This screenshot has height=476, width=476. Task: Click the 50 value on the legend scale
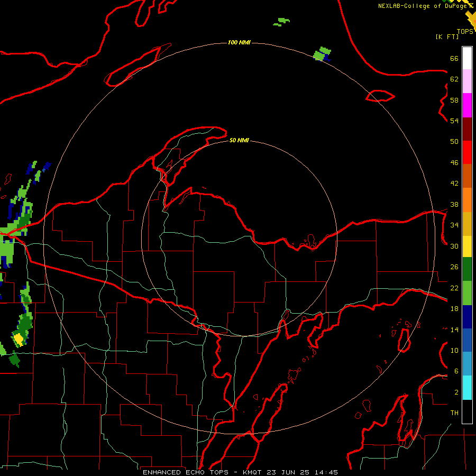pyautogui.click(x=454, y=142)
